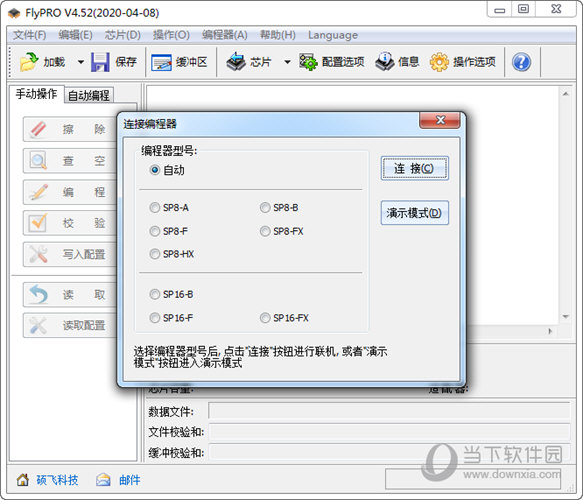Open the 操作(O) menu
This screenshot has width=583, height=500.
pyautogui.click(x=171, y=35)
